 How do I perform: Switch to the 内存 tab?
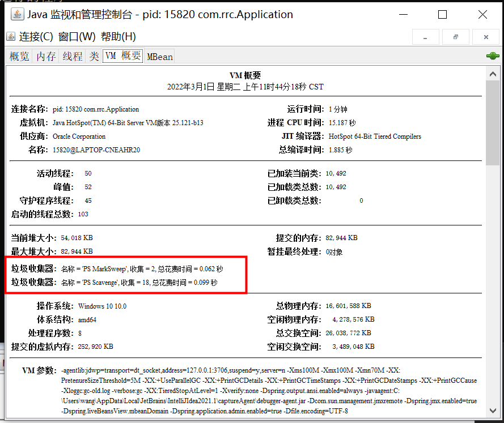46,57
